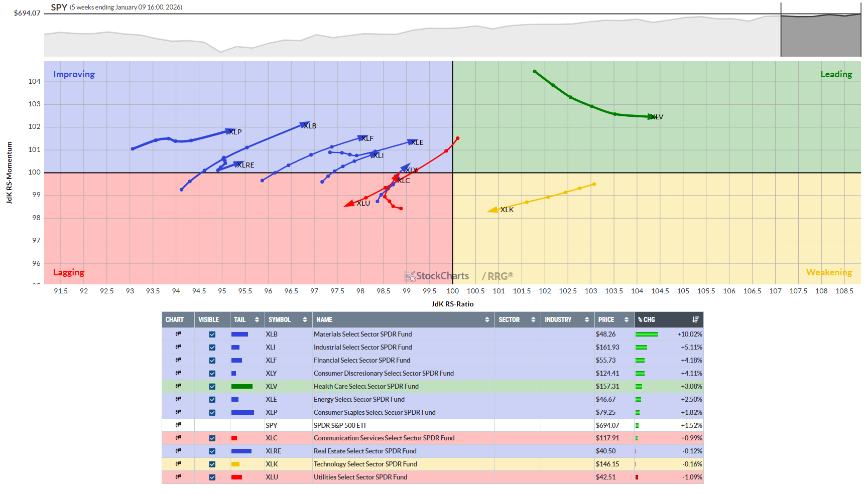
Task: Click the XLU arrowhead in Lagging quadrant
Action: 349,204
